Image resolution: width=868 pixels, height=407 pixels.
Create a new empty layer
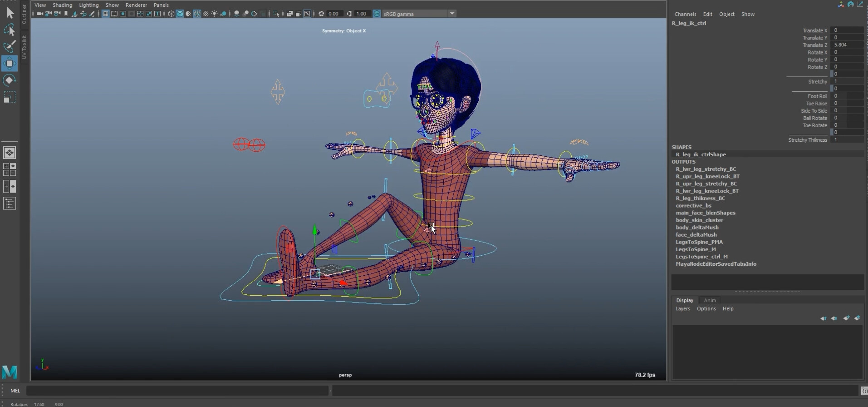(846, 318)
